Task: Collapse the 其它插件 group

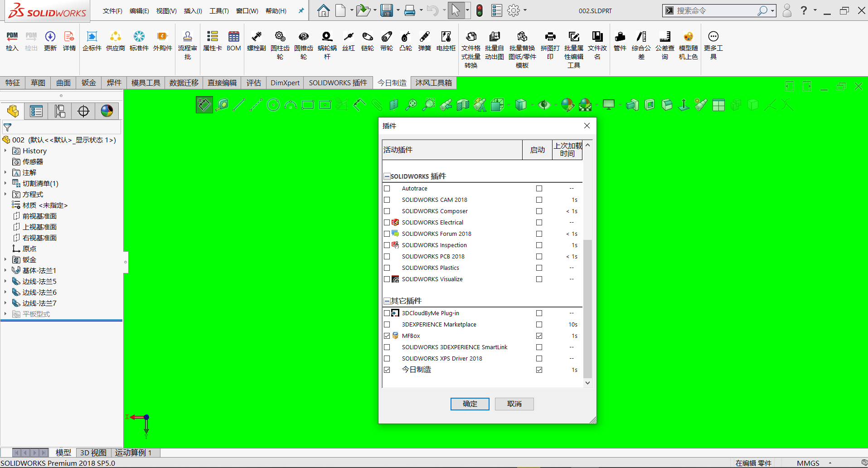Action: [x=387, y=301]
